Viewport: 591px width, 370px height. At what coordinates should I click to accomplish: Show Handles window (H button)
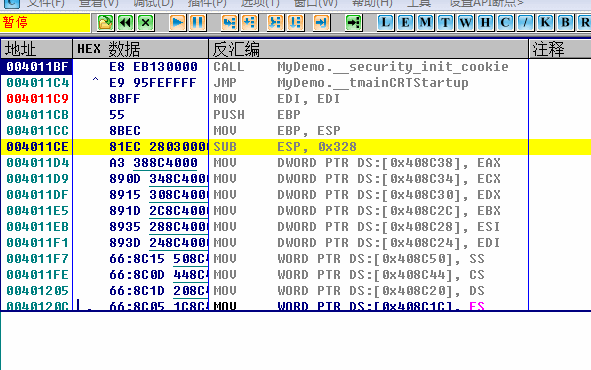click(x=485, y=23)
